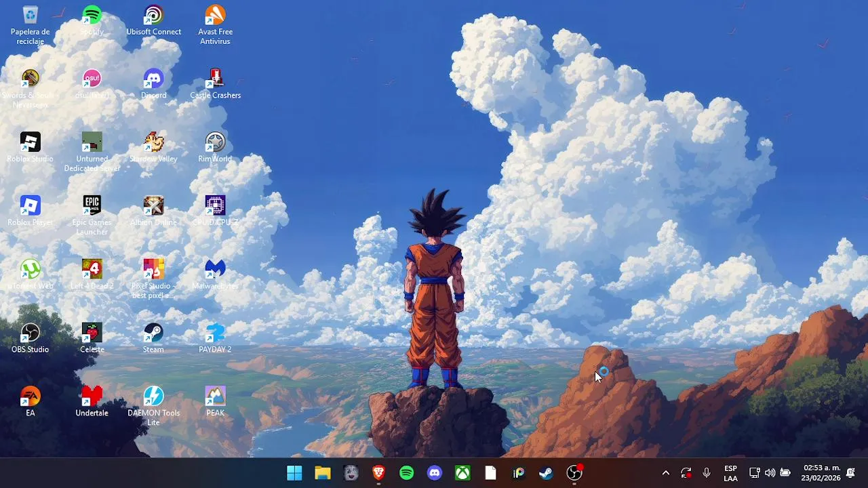Open the colorful paint app on the taskbar
Image resolution: width=868 pixels, height=488 pixels.
pyautogui.click(x=519, y=473)
